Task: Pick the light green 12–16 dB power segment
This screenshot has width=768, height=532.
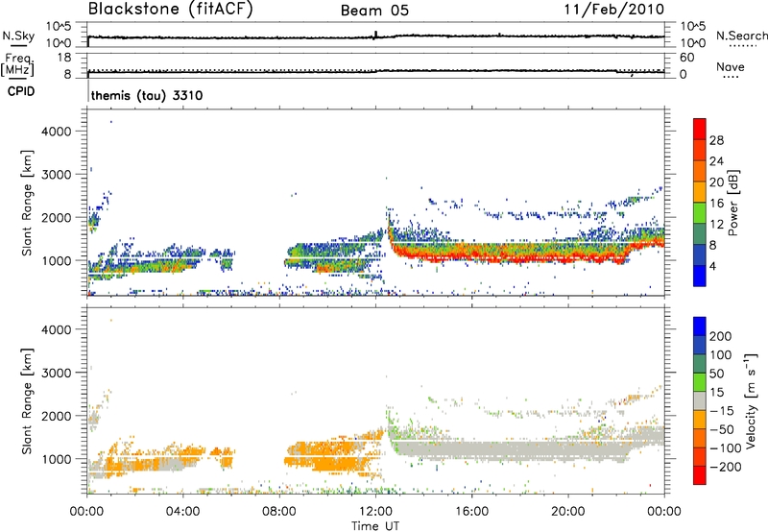Action: 700,213
